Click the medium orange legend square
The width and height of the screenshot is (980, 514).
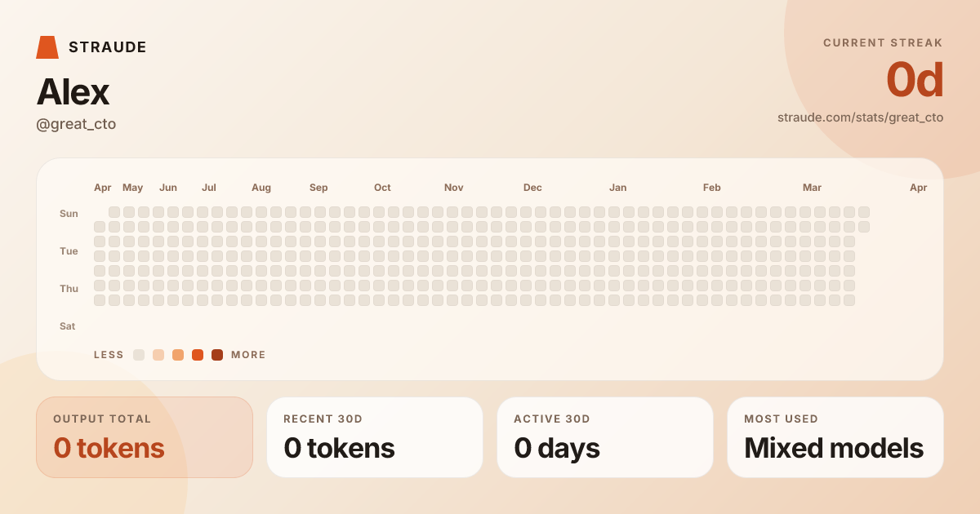pos(176,354)
